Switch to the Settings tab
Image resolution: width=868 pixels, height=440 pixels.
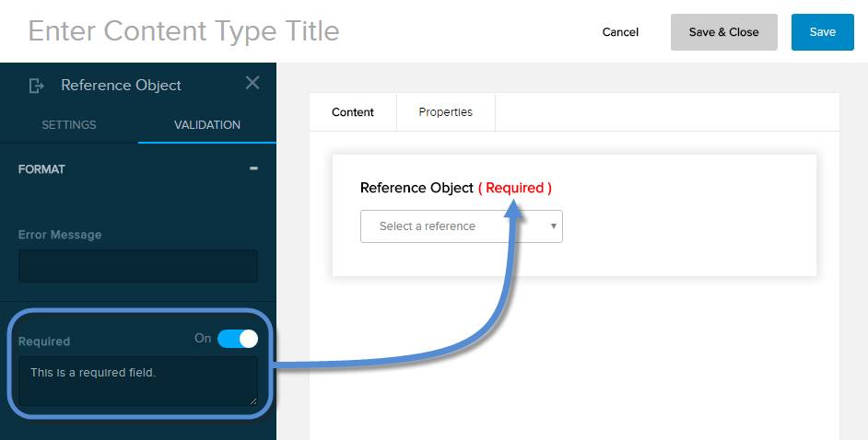69,125
